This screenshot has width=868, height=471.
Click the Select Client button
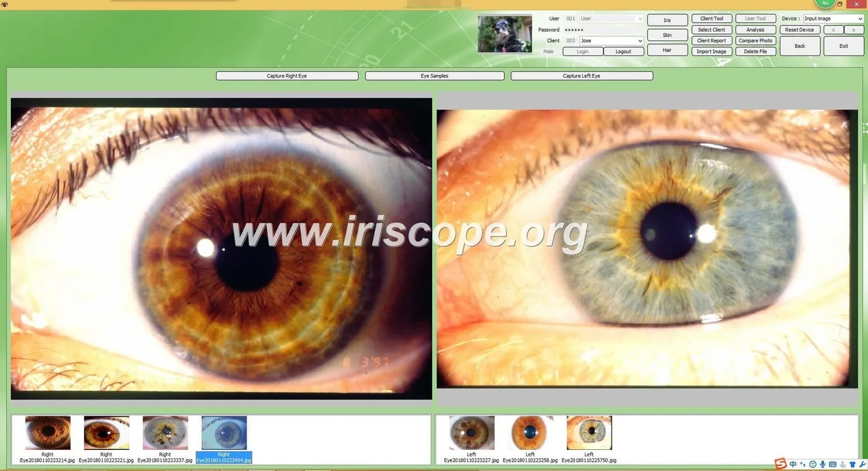pyautogui.click(x=711, y=30)
